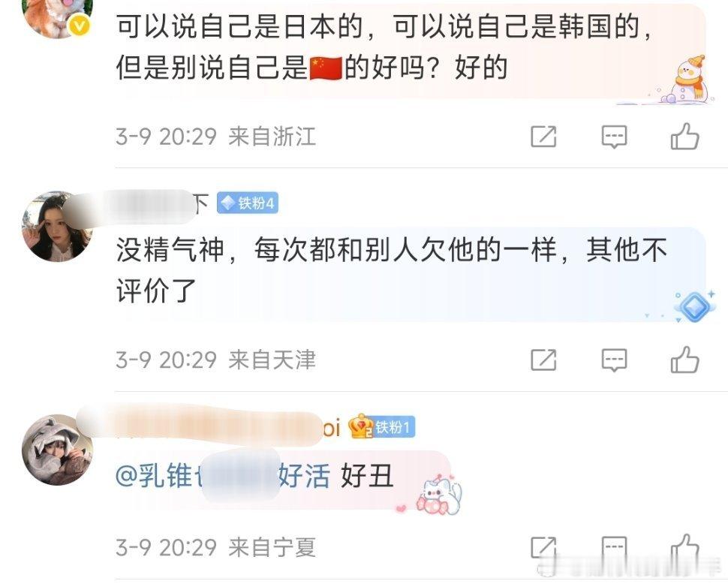Reply to the 好丑 comment
Viewport: 728px width, 584px height.
tap(614, 548)
